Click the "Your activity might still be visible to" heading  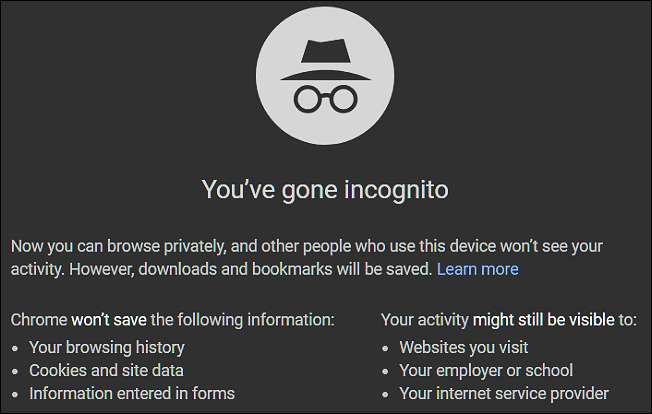click(x=509, y=321)
